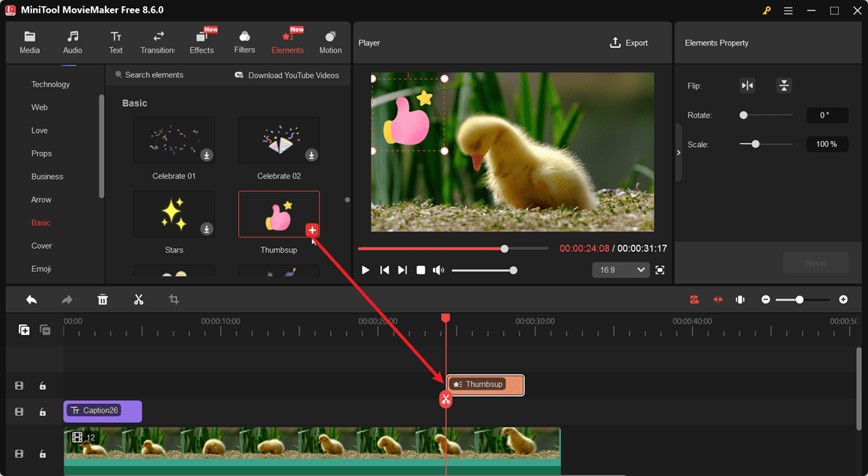Open the 16:9 aspect ratio dropdown
Viewport: 868px width, 476px height.
coord(621,270)
